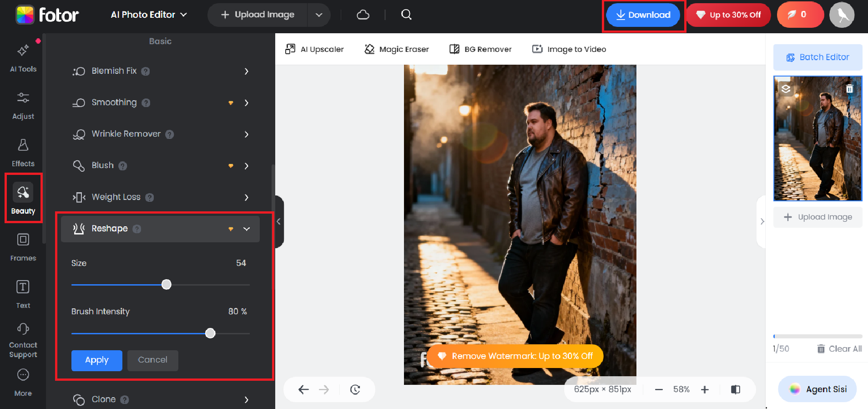This screenshot has height=409, width=868.
Task: Click the credits counter showing 0
Action: pos(799,15)
